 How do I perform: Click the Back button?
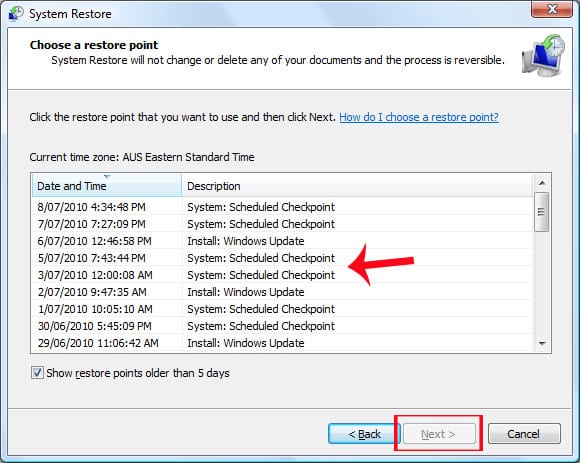coord(364,434)
